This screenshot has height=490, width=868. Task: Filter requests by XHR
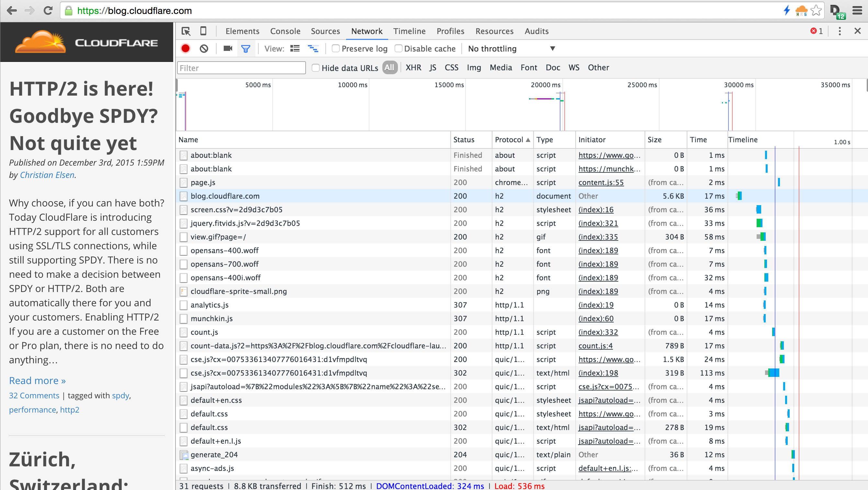(413, 67)
